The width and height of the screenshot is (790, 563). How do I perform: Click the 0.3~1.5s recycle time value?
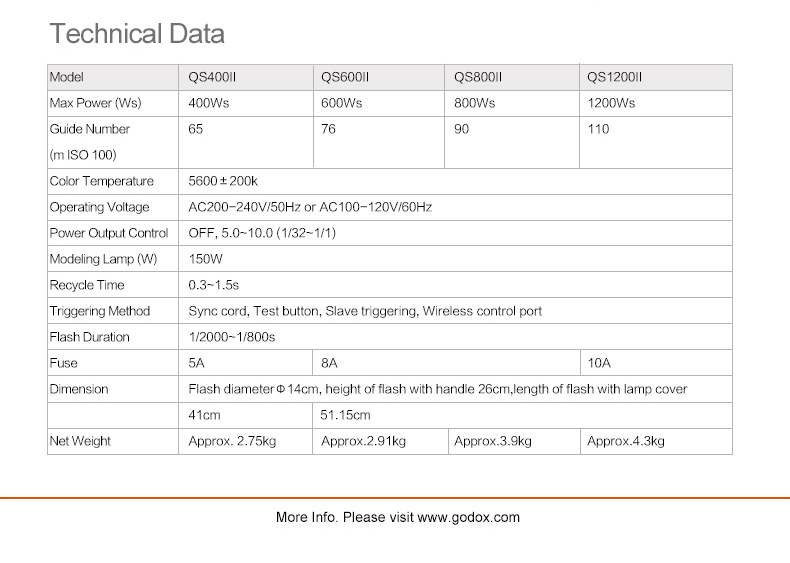coord(214,285)
